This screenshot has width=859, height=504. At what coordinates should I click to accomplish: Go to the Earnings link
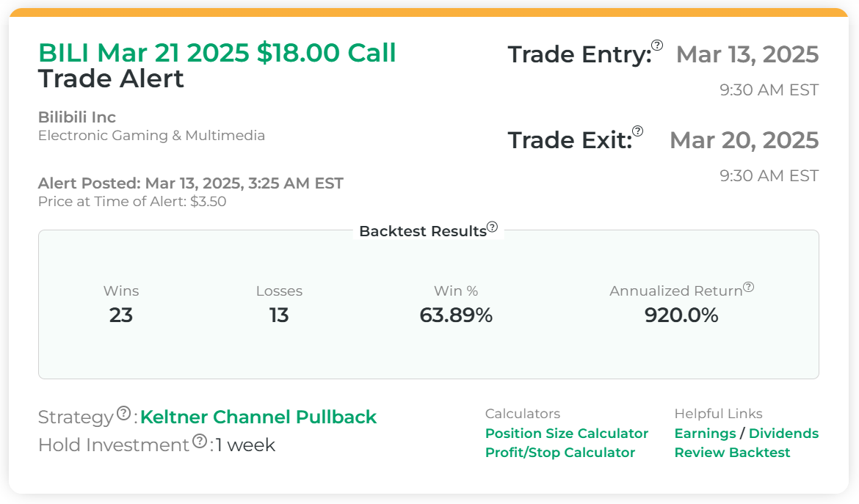click(705, 434)
